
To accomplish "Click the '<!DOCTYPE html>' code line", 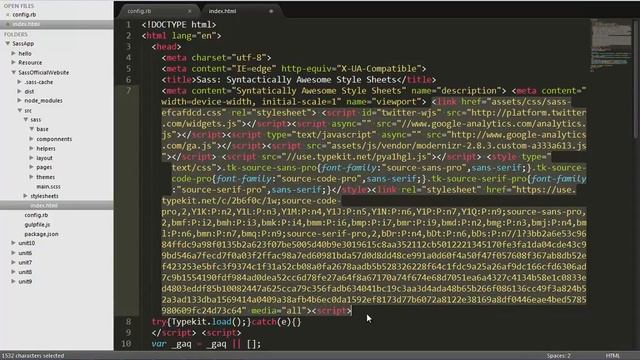I will coord(179,25).
